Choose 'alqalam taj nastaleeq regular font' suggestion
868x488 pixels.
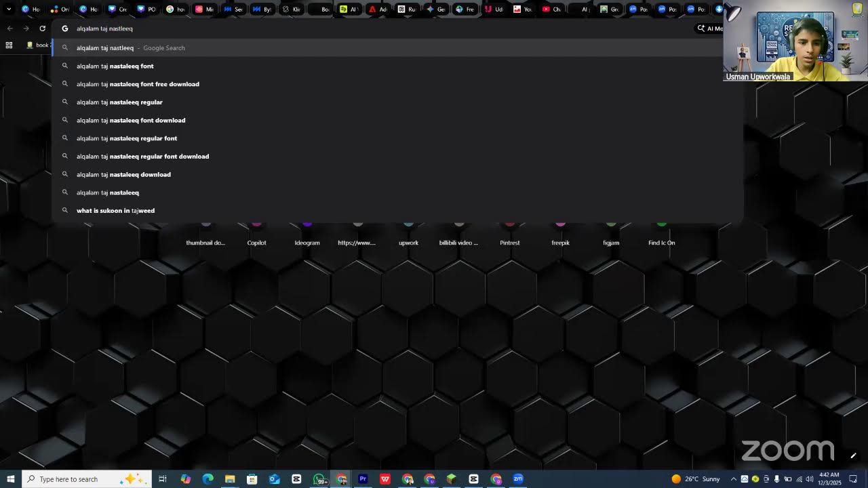[x=397, y=138]
